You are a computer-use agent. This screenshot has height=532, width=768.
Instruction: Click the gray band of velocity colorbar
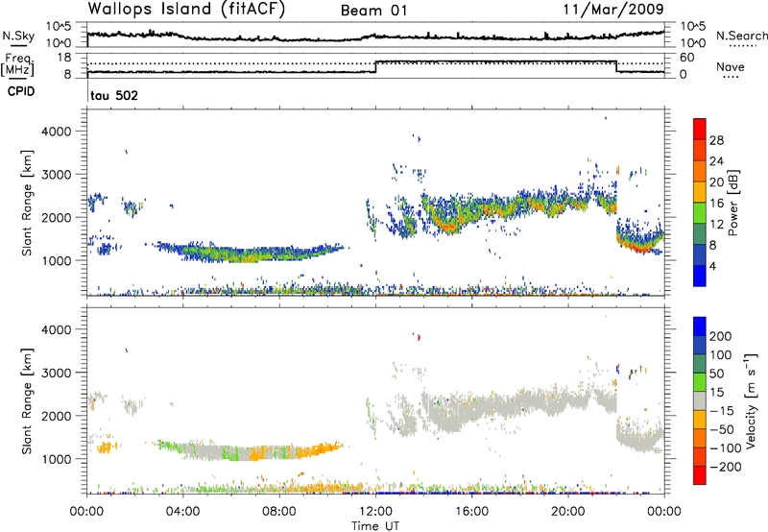click(700, 400)
